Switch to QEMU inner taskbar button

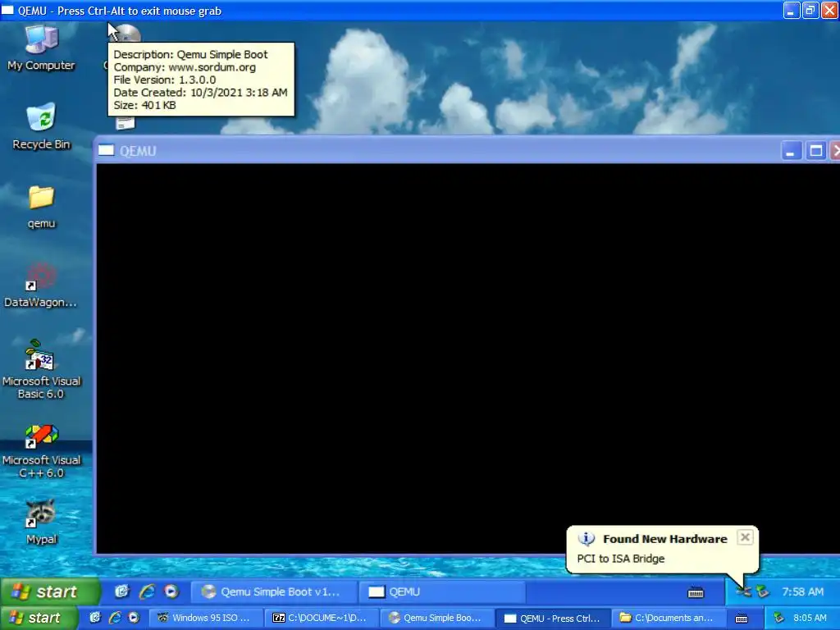tap(441, 591)
